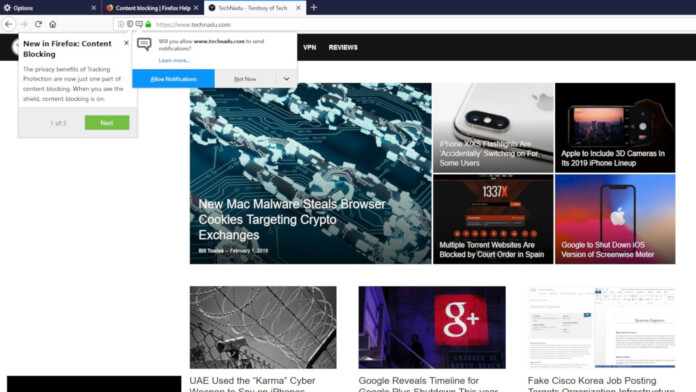Viewport: 696px width, 392px height.
Task: Expand the Not Now dropdown arrow
Action: tap(286, 79)
